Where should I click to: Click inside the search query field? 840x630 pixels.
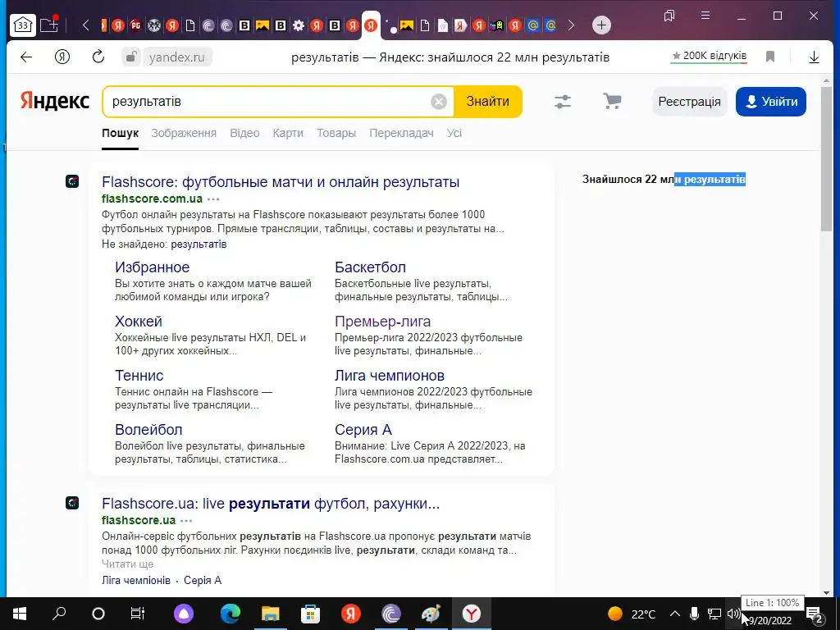(268, 102)
